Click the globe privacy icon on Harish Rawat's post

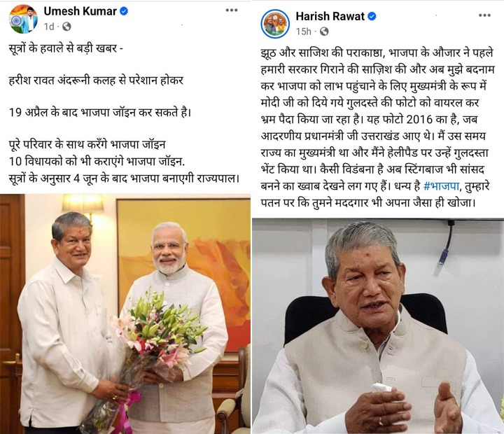point(324,31)
